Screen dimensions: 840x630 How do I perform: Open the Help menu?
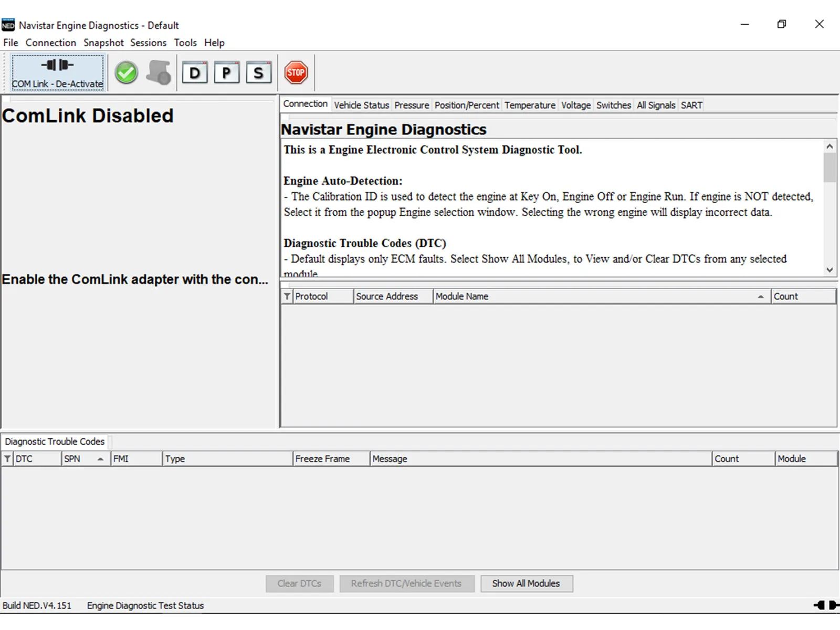click(214, 43)
